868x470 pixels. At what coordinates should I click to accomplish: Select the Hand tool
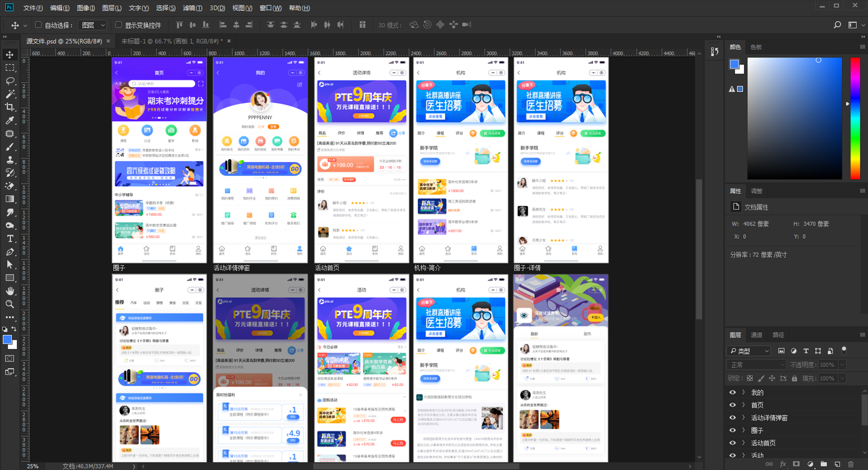pyautogui.click(x=9, y=291)
